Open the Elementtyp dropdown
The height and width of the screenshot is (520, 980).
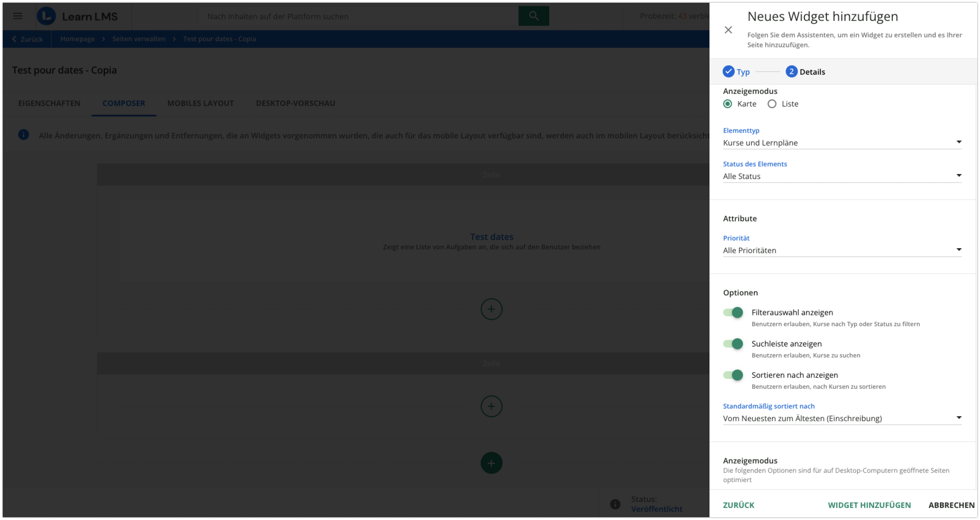coord(842,143)
